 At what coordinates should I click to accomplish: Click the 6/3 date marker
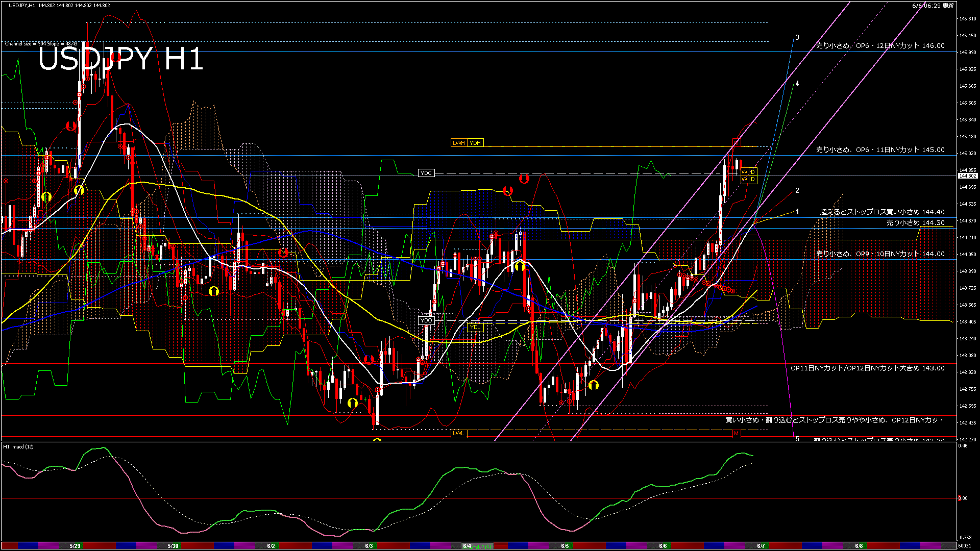[369, 546]
